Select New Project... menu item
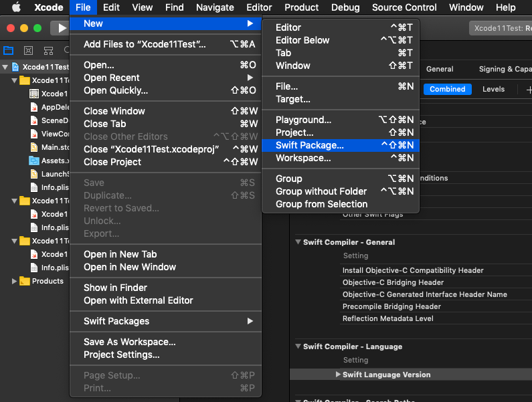The image size is (532, 402). [341, 132]
